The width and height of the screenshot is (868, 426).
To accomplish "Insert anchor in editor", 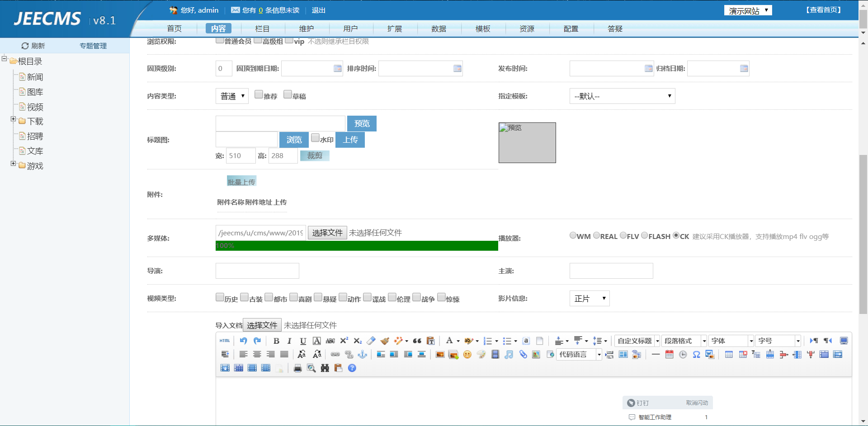I will click(363, 355).
